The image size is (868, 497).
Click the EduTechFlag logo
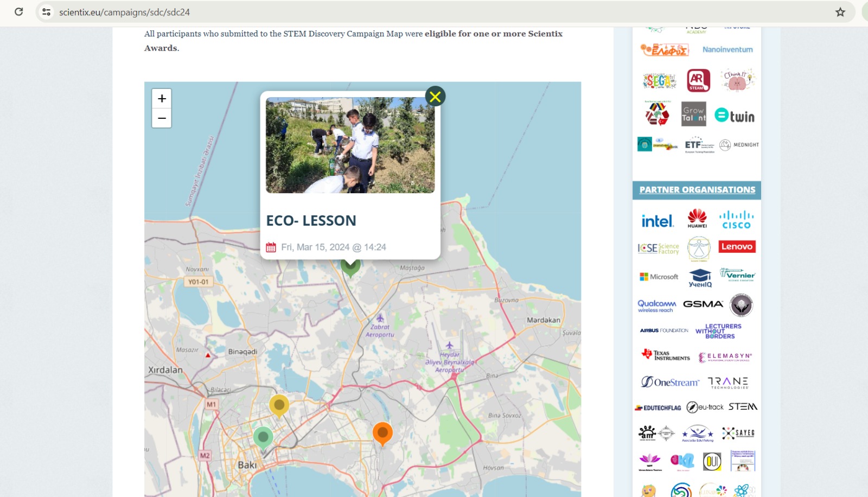658,407
